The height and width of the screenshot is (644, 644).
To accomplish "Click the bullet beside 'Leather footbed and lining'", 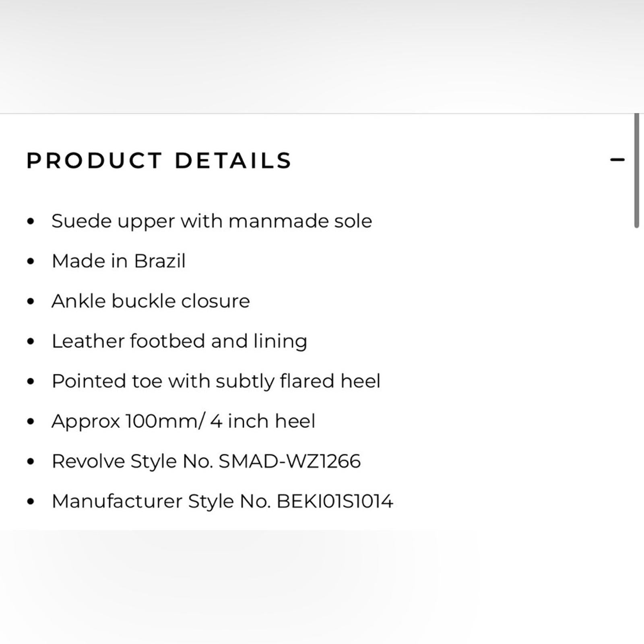I will coord(31,341).
